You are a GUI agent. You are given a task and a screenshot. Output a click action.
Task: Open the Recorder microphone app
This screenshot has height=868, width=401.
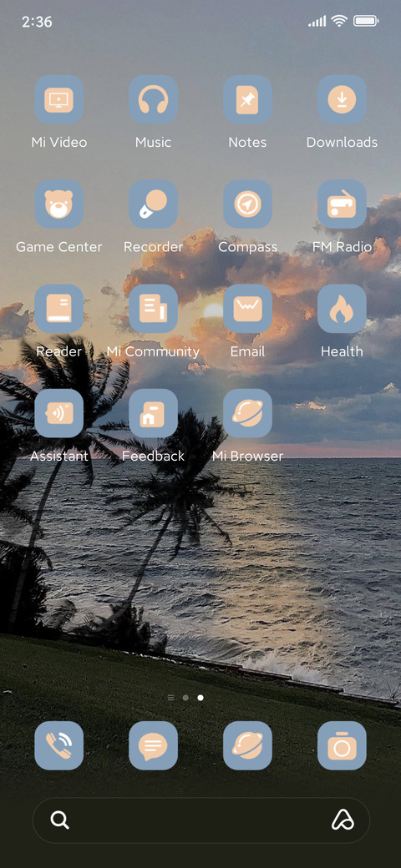click(x=154, y=204)
